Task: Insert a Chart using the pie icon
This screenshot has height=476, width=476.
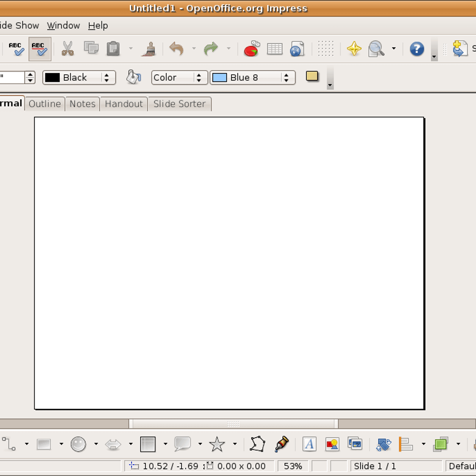Action: click(252, 49)
